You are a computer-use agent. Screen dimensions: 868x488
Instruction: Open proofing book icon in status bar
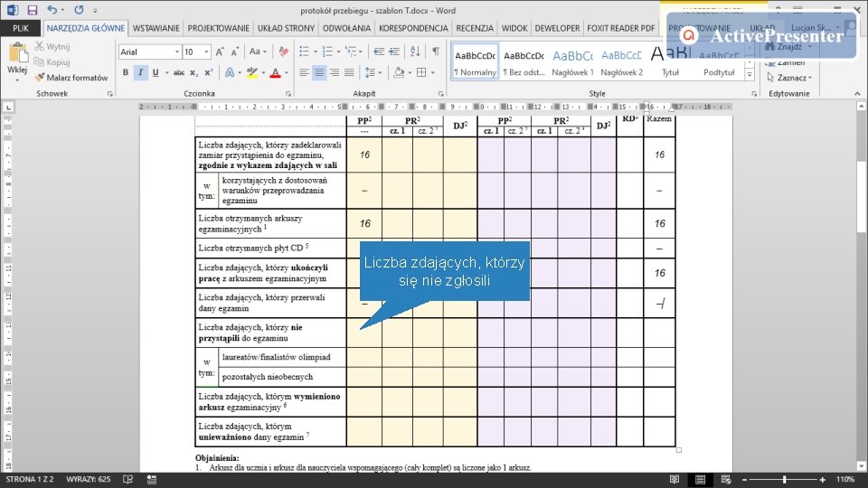127,480
